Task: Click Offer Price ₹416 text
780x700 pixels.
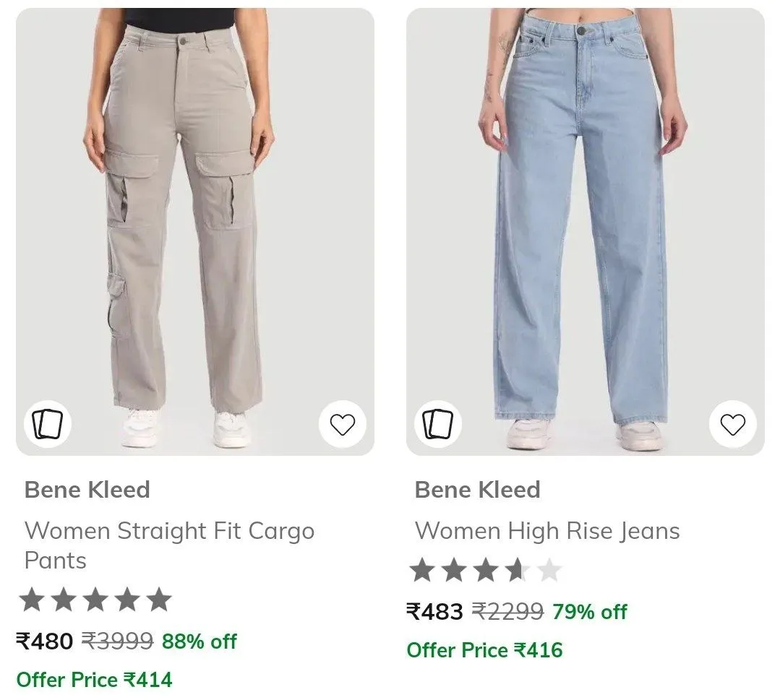Action: 484,649
